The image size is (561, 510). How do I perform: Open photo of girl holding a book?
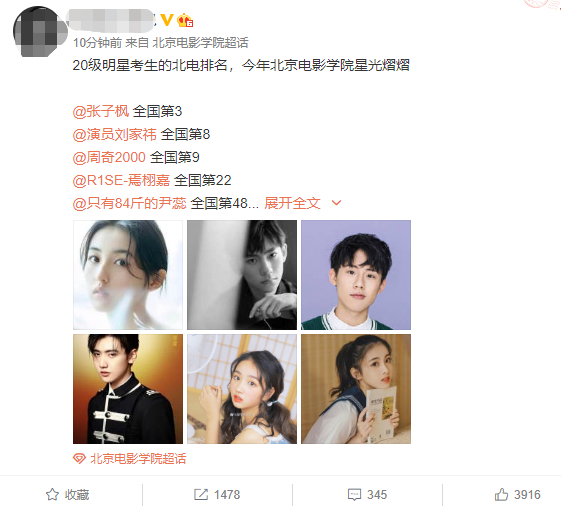click(x=356, y=389)
